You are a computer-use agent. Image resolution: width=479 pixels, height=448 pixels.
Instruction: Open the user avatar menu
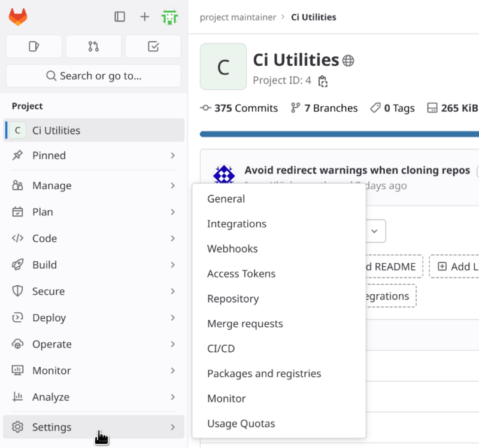point(170,17)
